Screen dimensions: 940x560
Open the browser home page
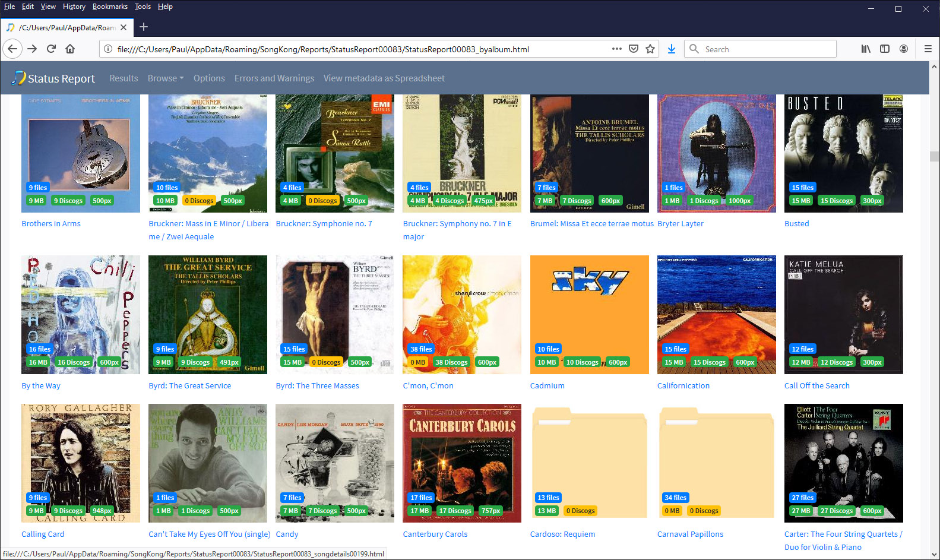[70, 49]
